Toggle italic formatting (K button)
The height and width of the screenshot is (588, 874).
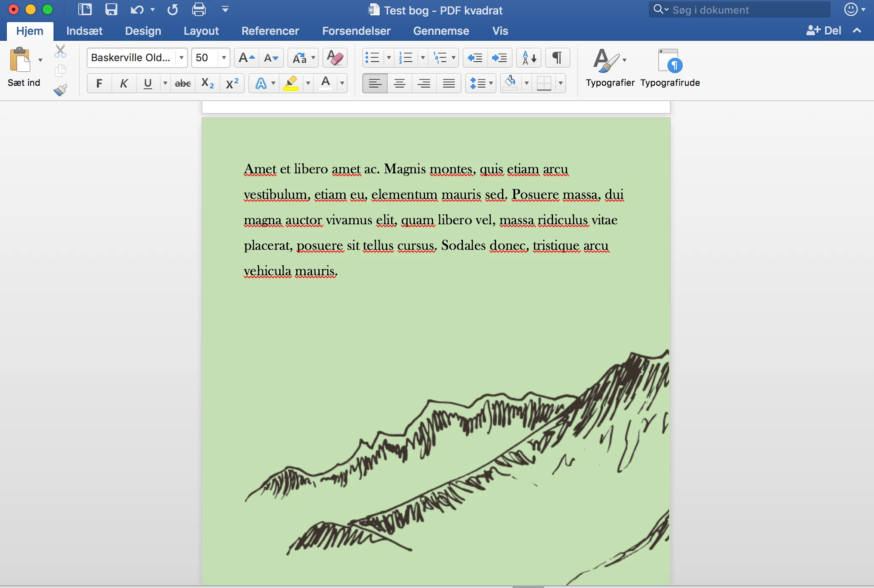coord(124,83)
